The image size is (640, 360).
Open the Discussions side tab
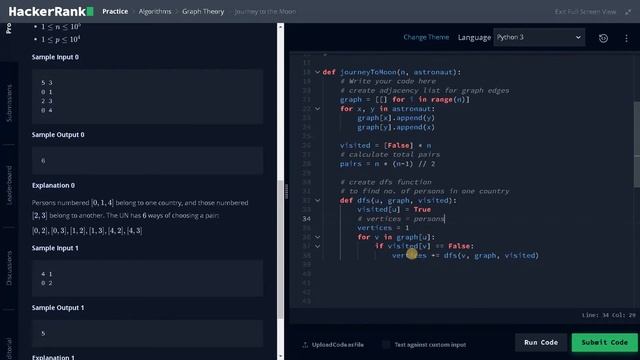pos(9,268)
